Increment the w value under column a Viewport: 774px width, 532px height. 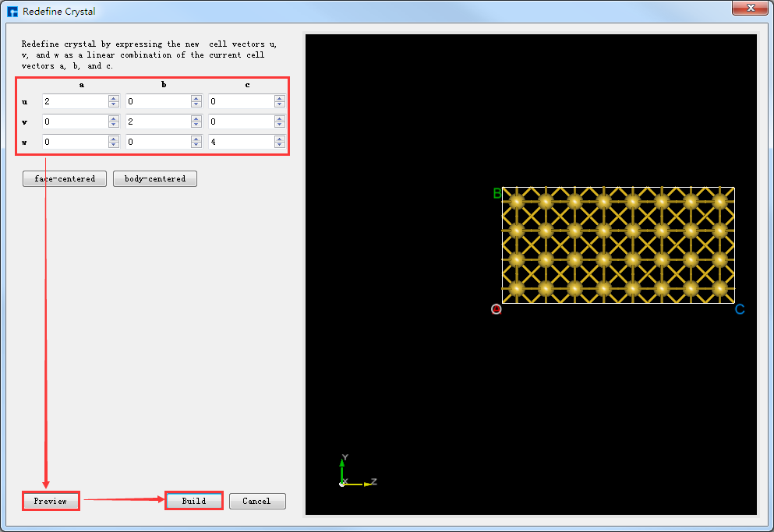113,139
